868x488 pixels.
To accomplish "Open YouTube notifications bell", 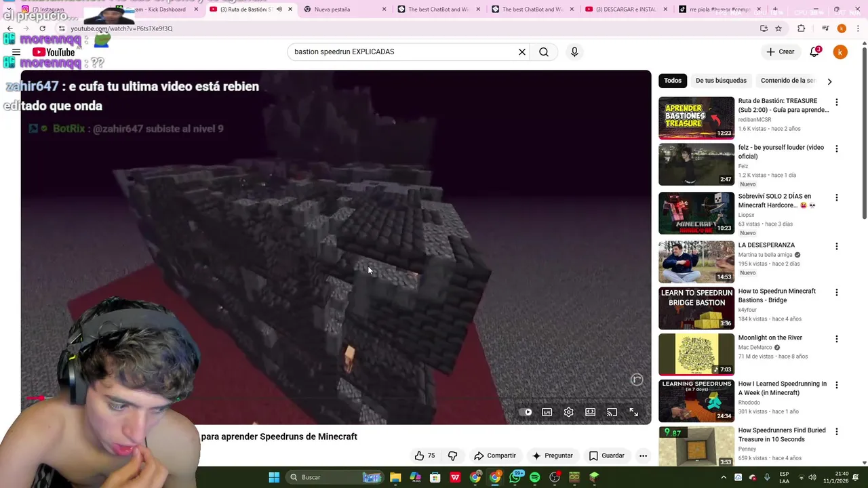I will click(815, 52).
